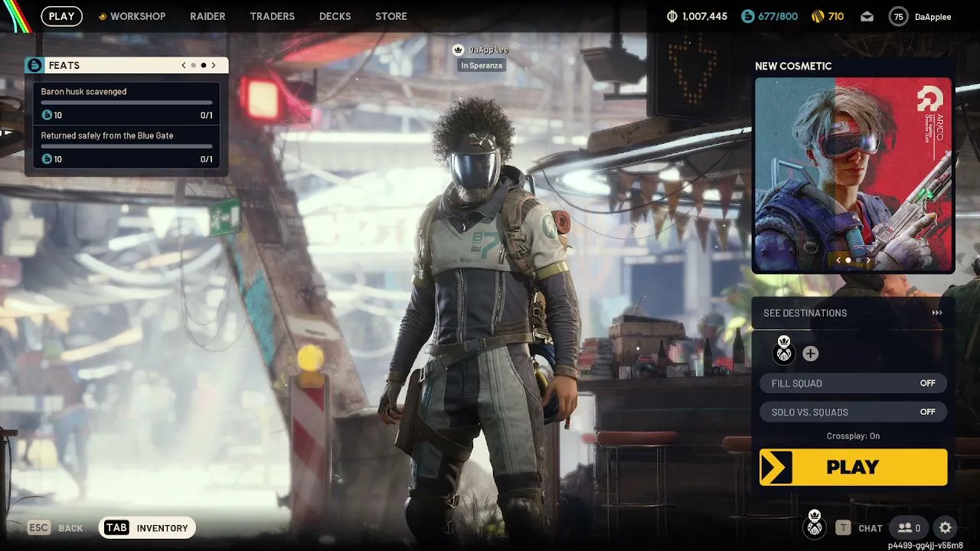Open the Workshop tab
This screenshot has width=980, height=551.
click(x=138, y=16)
